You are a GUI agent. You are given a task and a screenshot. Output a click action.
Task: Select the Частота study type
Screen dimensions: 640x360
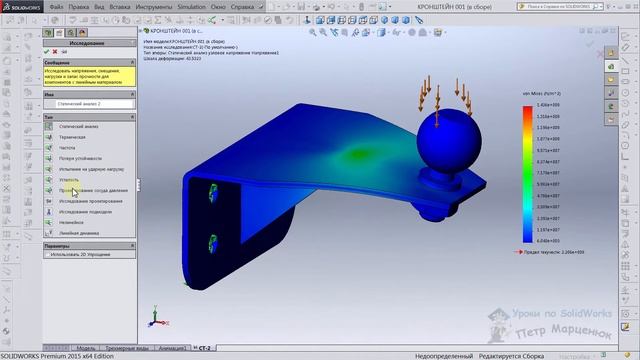pos(67,148)
